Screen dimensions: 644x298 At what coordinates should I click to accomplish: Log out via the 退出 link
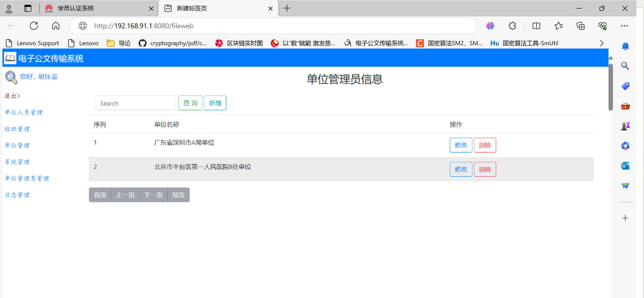coord(12,96)
